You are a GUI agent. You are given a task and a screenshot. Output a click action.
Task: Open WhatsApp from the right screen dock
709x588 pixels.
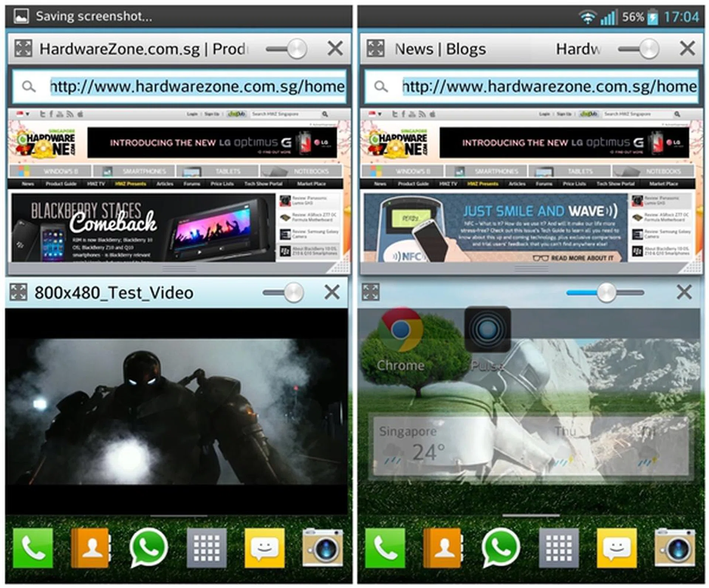tap(501, 548)
